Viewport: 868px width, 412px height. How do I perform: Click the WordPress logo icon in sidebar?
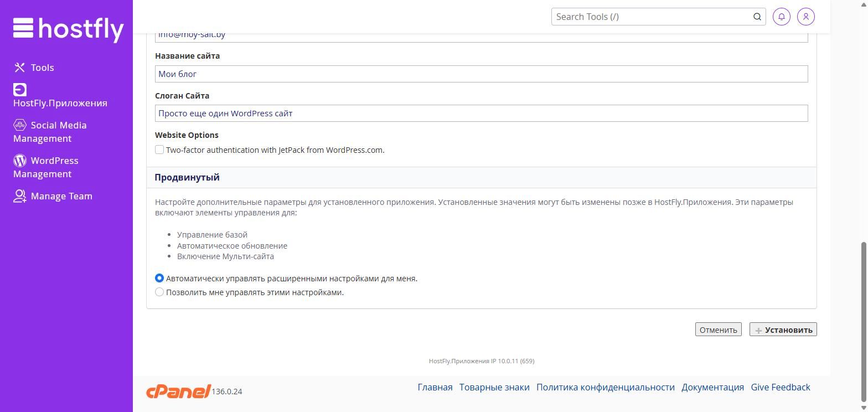click(20, 161)
